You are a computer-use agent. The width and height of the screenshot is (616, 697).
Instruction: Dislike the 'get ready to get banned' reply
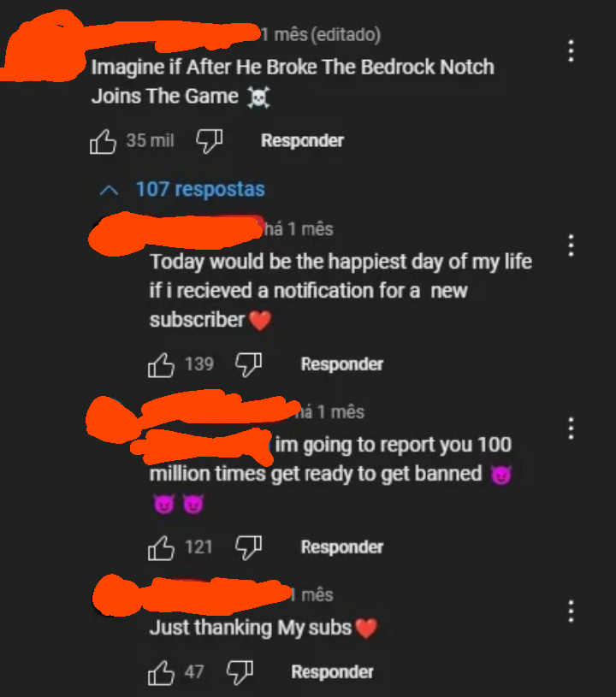[249, 547]
